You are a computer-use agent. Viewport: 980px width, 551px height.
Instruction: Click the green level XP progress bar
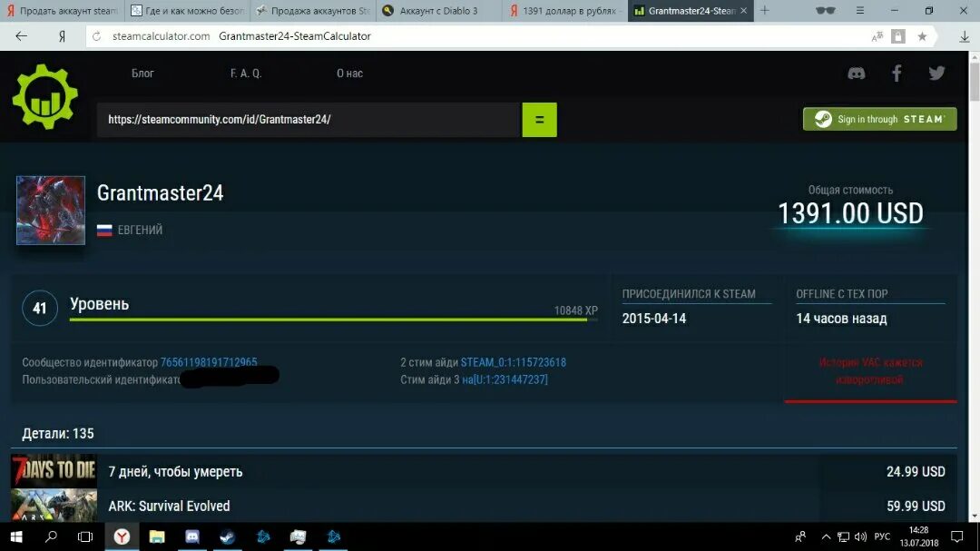click(x=333, y=320)
